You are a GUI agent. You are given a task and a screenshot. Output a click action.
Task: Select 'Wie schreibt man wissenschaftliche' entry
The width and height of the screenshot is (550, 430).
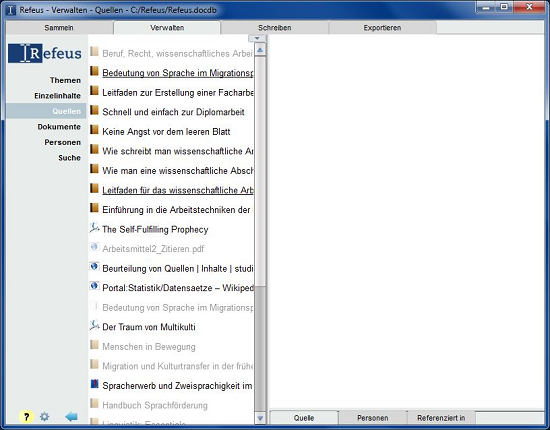pyautogui.click(x=177, y=151)
